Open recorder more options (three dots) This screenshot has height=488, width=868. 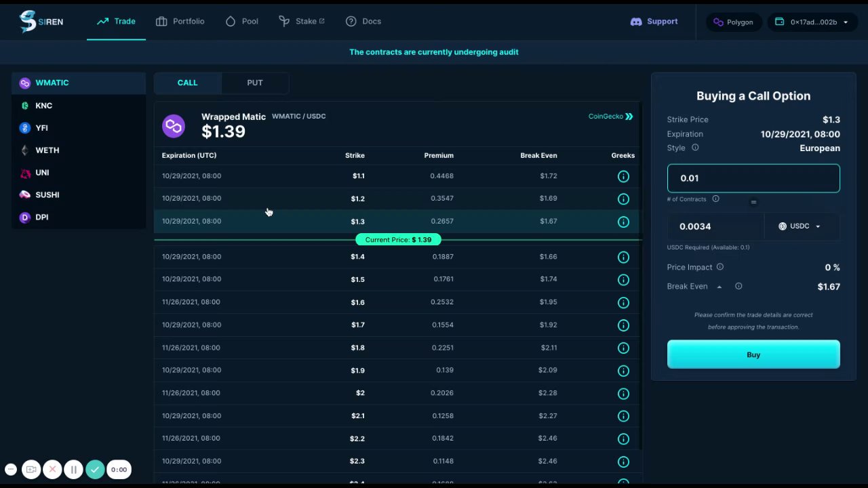11,469
